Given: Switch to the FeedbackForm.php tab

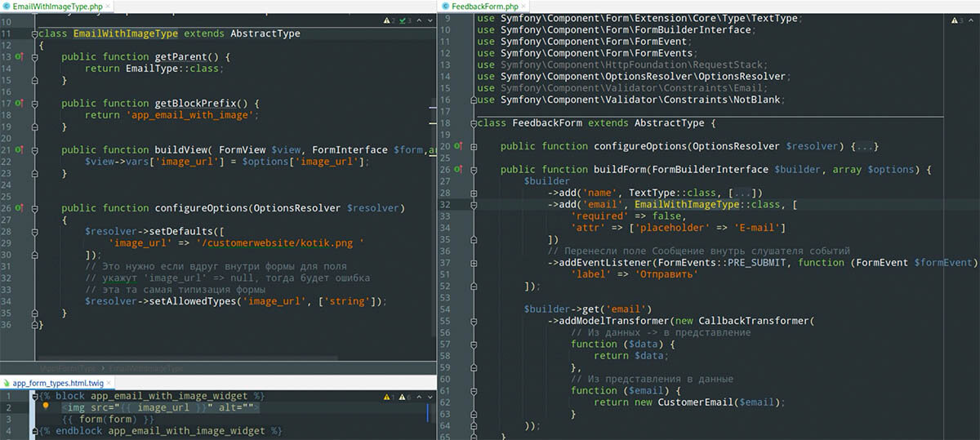Looking at the screenshot, I should click(484, 7).
